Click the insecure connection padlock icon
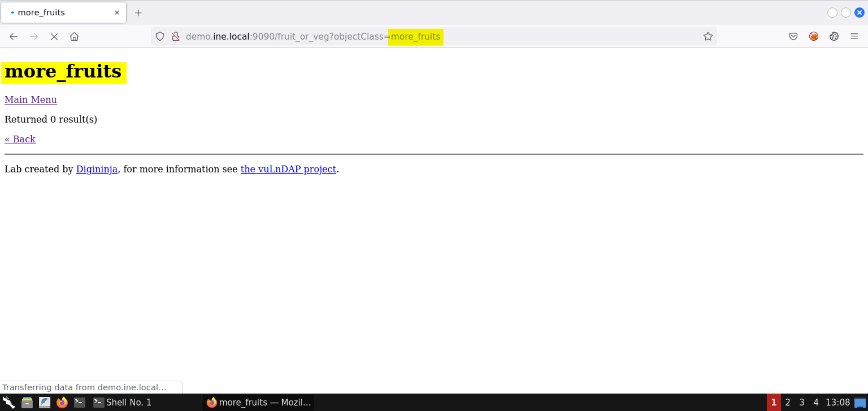 click(x=176, y=37)
